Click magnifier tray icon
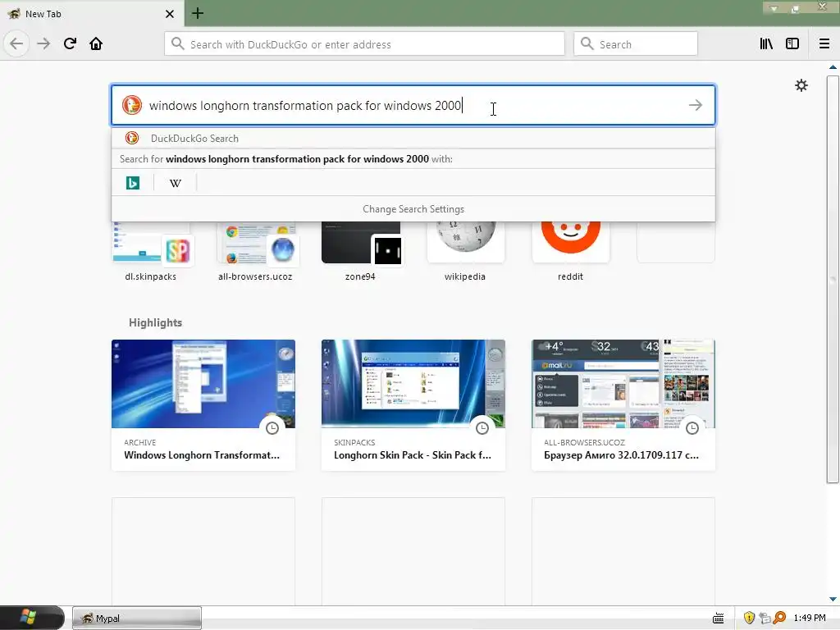840x630 pixels. click(779, 619)
